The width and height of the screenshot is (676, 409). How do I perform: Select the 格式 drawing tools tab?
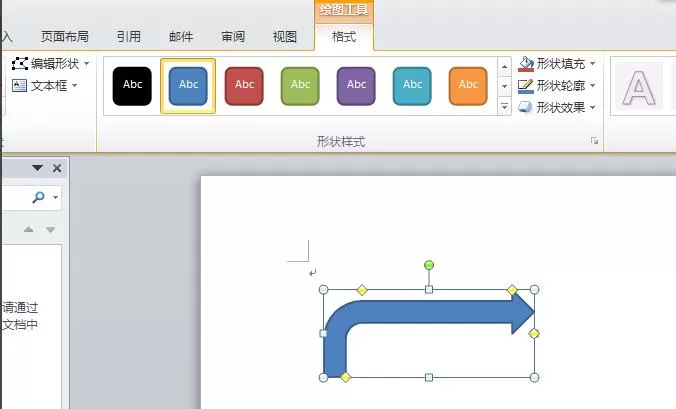pos(344,37)
